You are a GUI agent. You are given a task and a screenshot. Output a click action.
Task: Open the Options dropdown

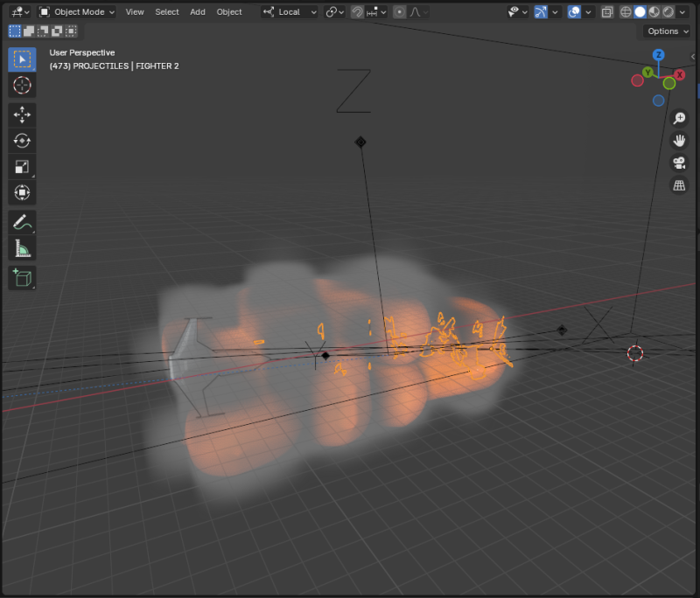[668, 31]
